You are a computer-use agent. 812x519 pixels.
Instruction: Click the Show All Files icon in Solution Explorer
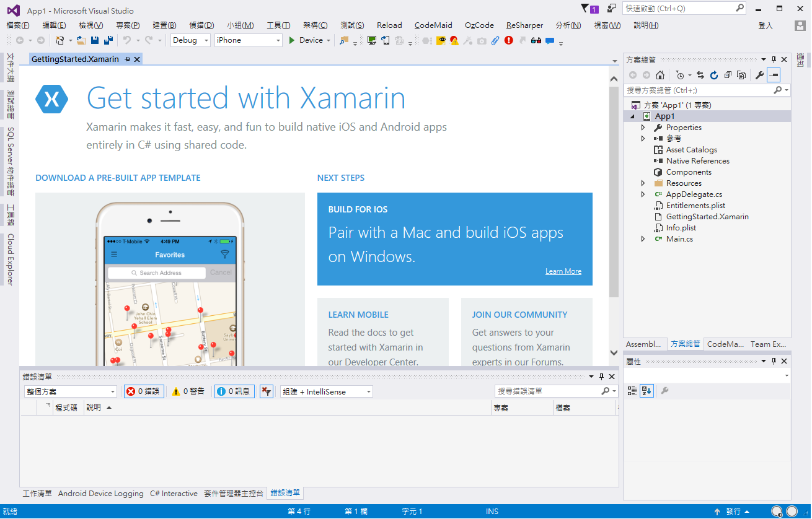[x=741, y=75]
